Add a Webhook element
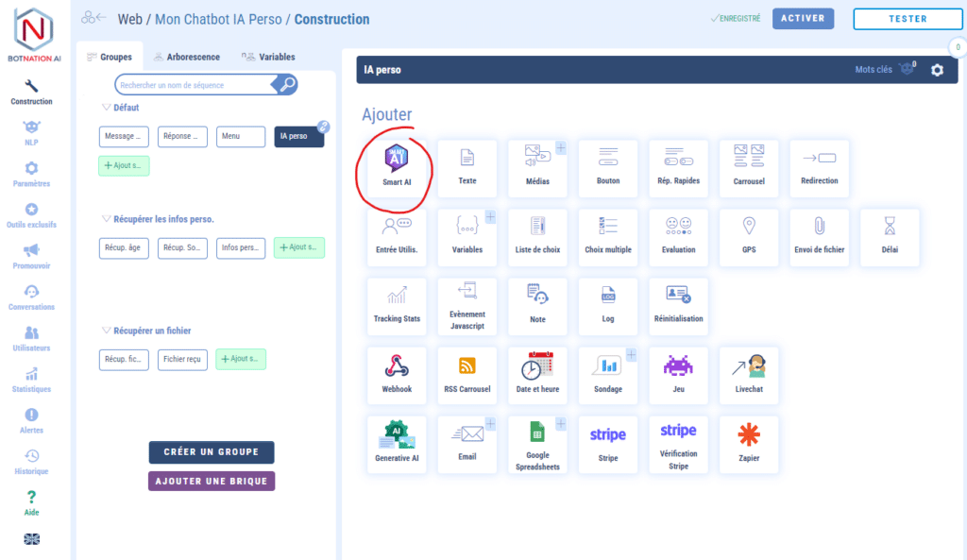Viewport: 967px width, 560px height. pos(397,373)
